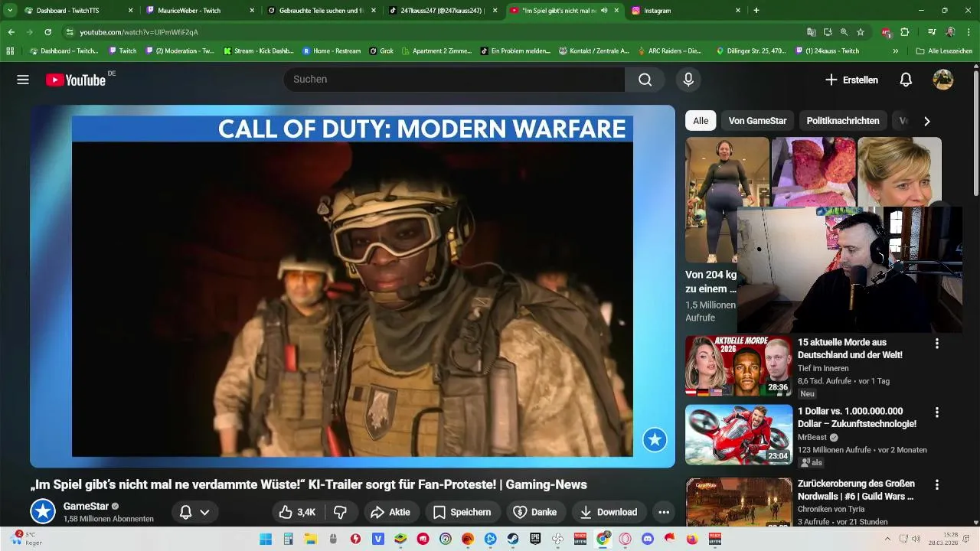Click the youtube.com address bar URL
This screenshot has height=551, width=980.
pos(139,32)
